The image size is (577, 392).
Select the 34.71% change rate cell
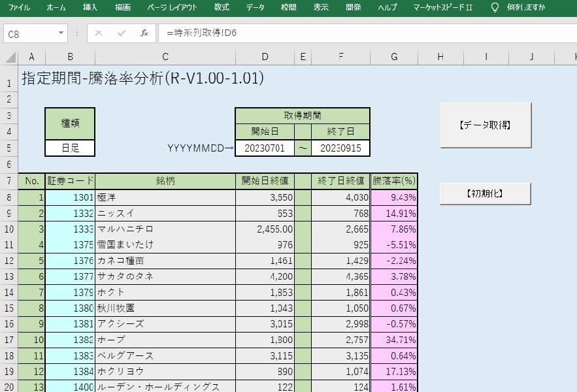tap(394, 340)
